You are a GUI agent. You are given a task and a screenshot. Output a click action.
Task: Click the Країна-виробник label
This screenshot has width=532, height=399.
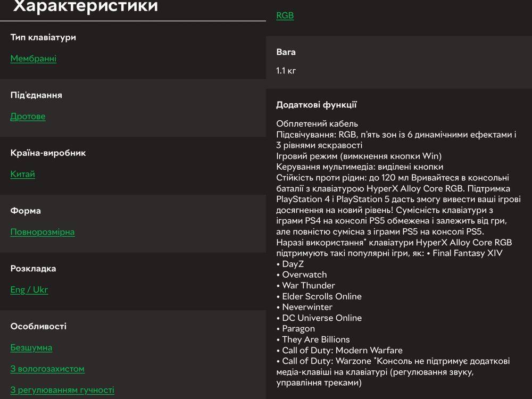click(x=48, y=153)
